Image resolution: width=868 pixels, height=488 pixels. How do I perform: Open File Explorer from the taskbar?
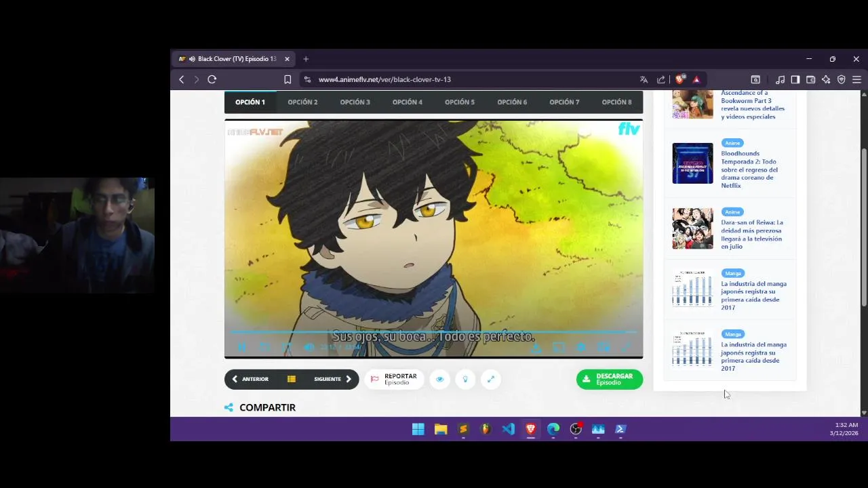pos(441,429)
